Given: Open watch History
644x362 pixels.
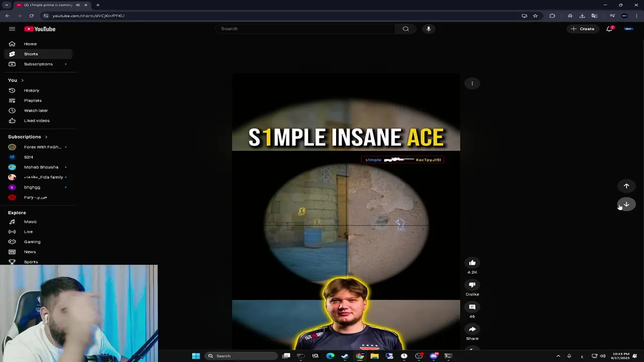Looking at the screenshot, I should coord(38,90).
